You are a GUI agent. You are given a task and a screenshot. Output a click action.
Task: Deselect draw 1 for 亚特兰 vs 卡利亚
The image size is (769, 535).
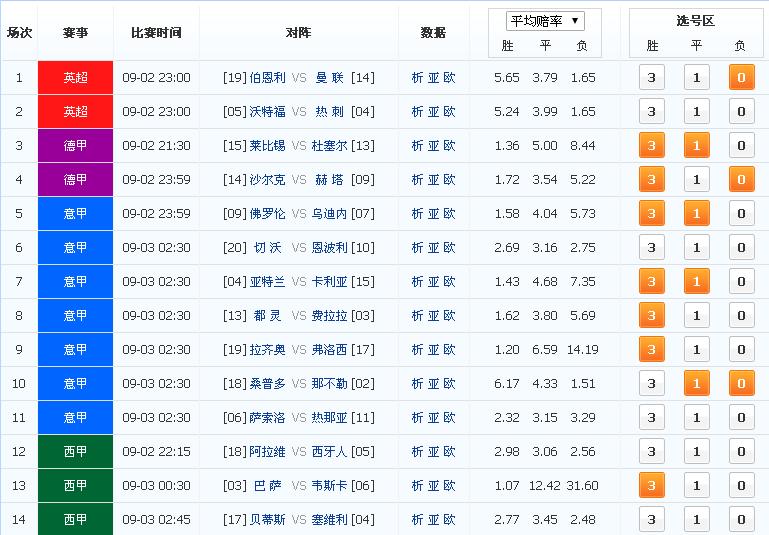(696, 281)
